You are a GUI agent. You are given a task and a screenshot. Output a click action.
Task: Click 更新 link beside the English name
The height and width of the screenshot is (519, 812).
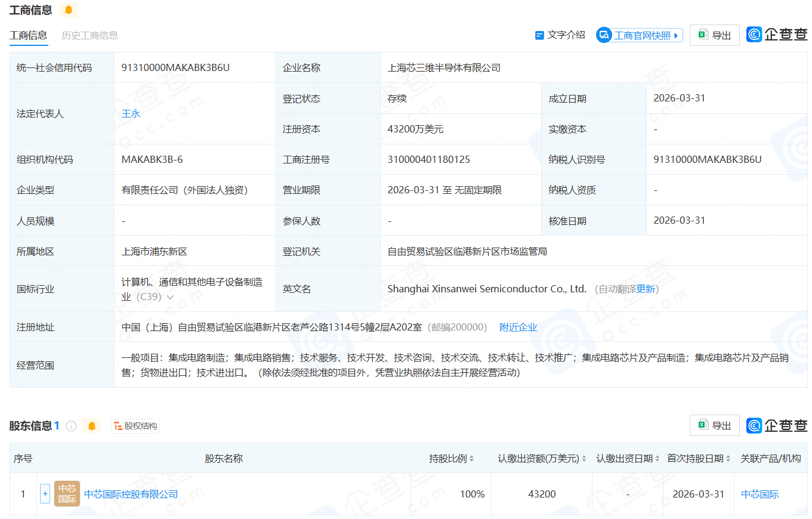point(646,289)
